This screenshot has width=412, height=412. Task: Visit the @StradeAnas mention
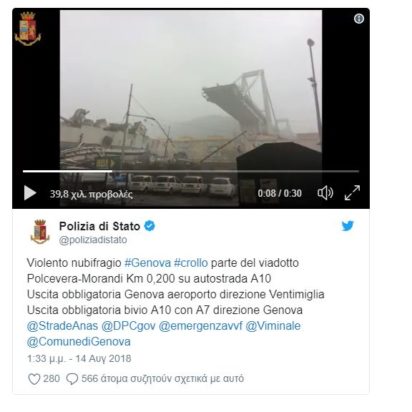coord(62,326)
